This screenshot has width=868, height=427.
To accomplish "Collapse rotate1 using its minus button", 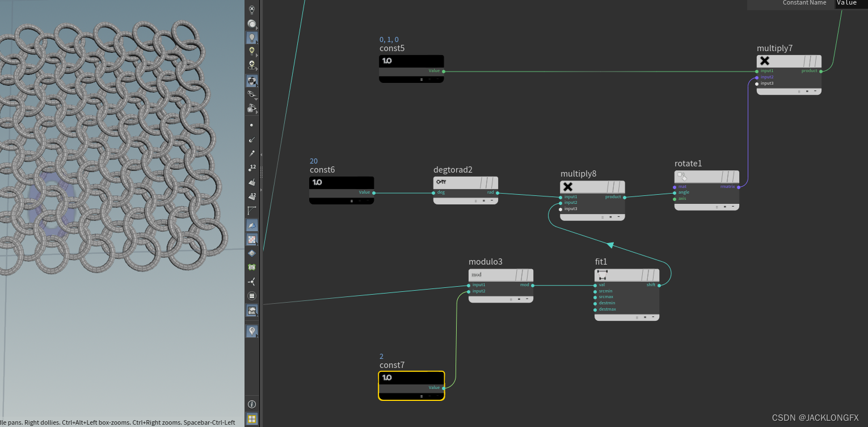I will [732, 207].
